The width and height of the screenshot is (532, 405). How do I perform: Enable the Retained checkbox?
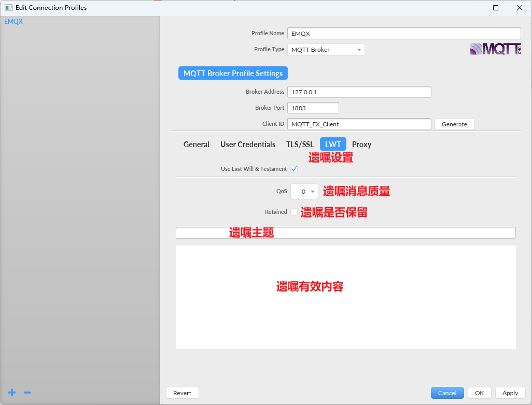click(x=294, y=212)
